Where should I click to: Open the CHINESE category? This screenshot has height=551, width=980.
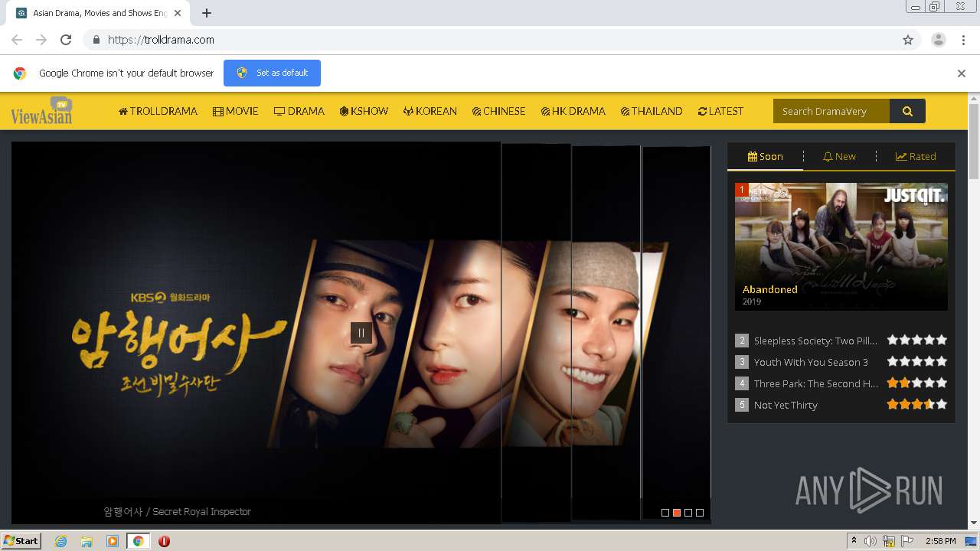coord(499,111)
